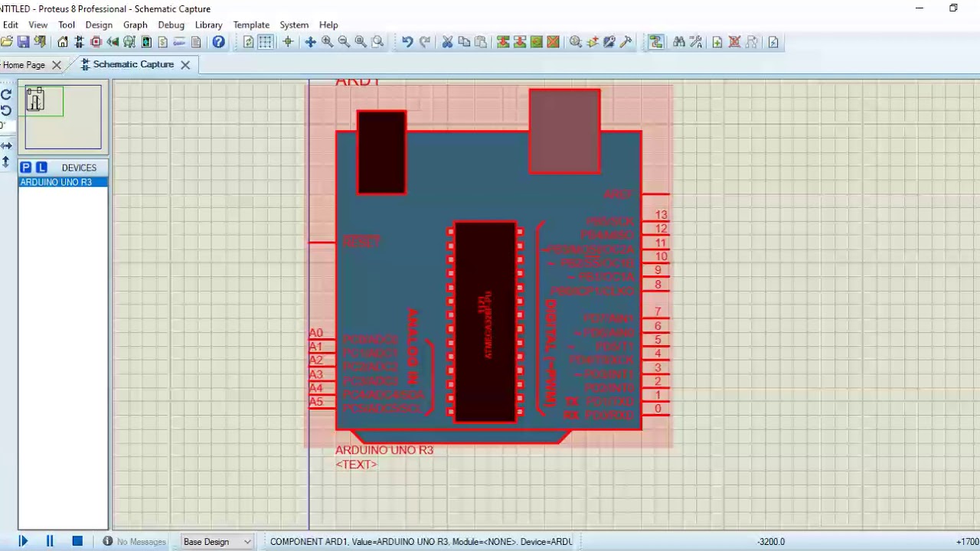This screenshot has width=980, height=551.
Task: Paste from clipboard
Action: click(x=481, y=42)
